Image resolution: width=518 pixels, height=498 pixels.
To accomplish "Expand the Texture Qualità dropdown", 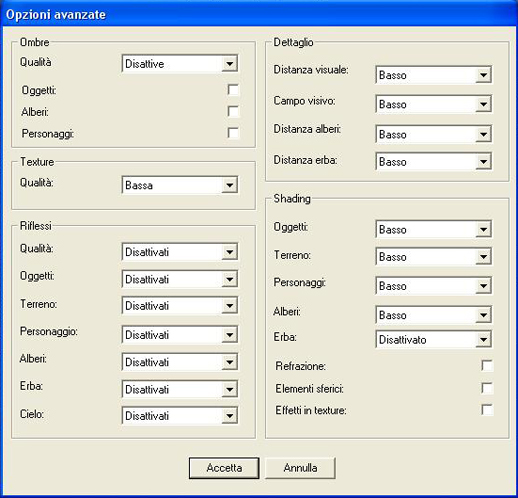I will click(x=180, y=185).
